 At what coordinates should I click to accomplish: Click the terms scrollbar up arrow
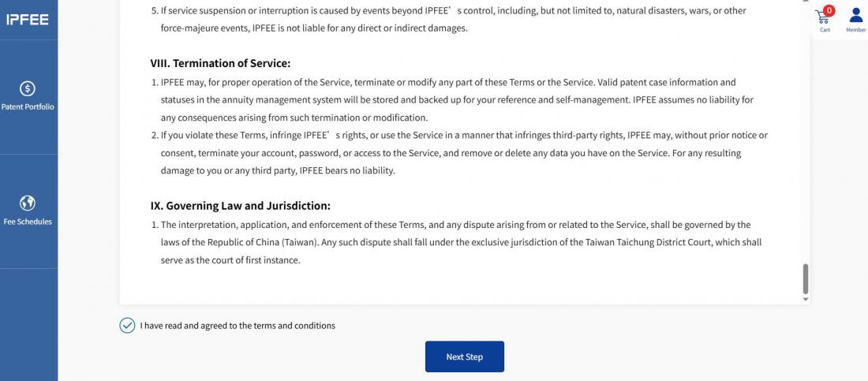click(x=805, y=2)
